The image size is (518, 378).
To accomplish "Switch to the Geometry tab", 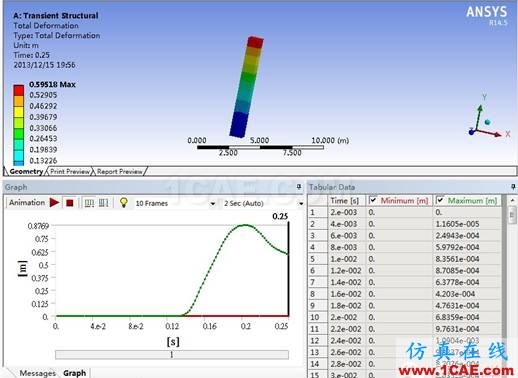I will (x=26, y=172).
